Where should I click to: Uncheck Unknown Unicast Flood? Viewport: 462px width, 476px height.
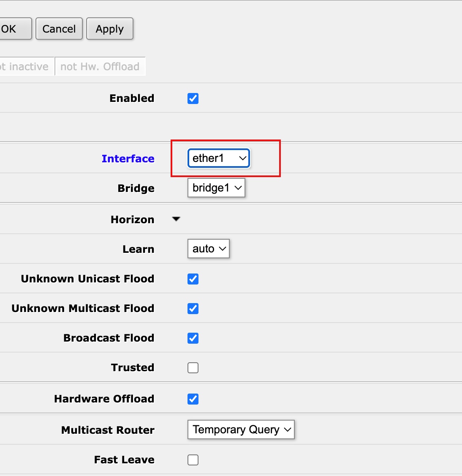[x=193, y=279]
